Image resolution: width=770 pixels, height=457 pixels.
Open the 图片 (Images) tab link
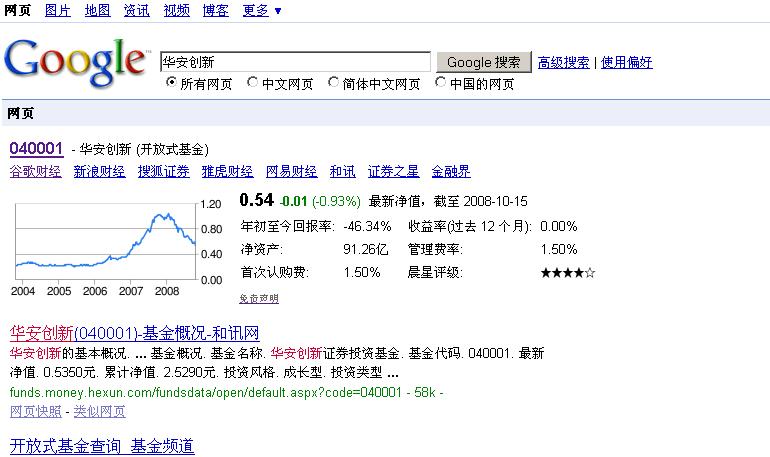pyautogui.click(x=57, y=10)
